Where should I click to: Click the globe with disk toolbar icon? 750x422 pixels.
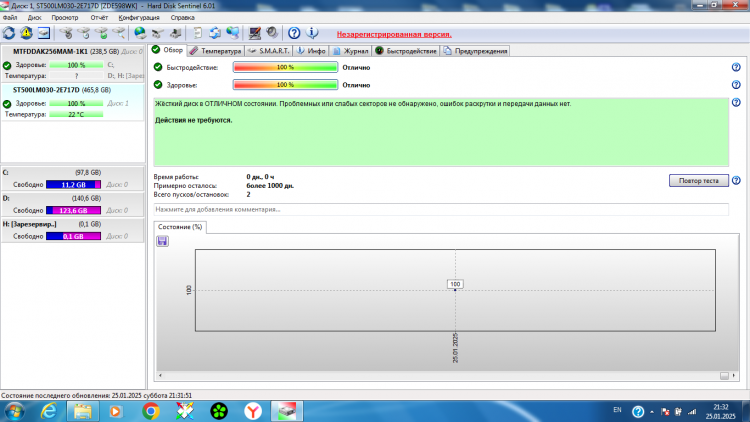[140, 33]
